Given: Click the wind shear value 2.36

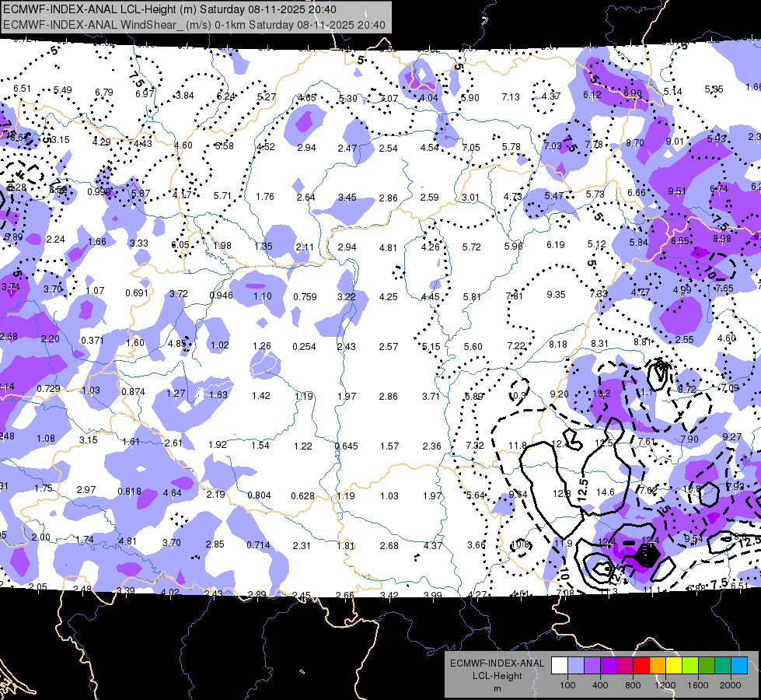Looking at the screenshot, I should pos(432,446).
